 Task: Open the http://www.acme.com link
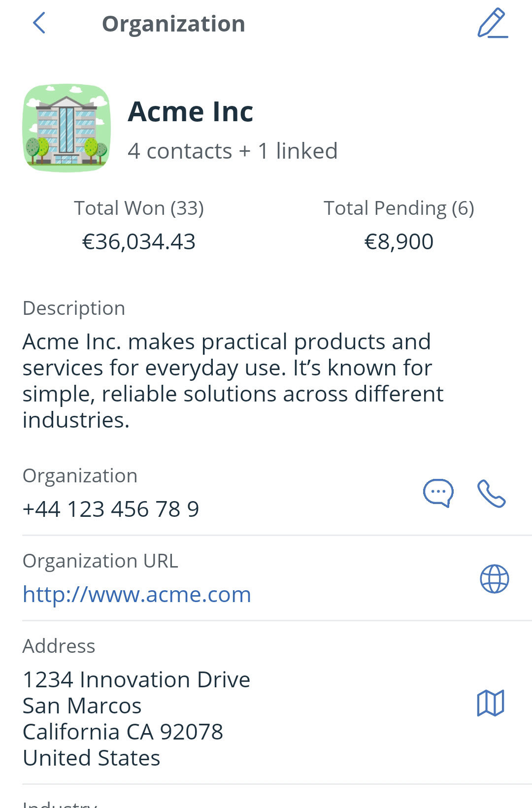[137, 594]
